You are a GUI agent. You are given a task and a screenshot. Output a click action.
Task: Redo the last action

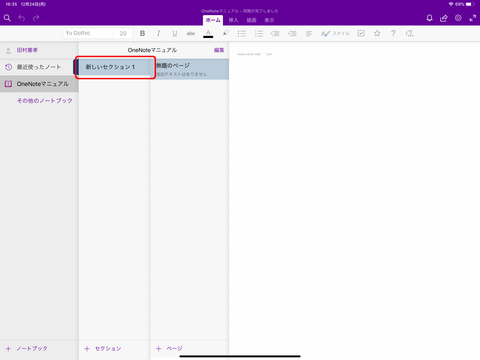[x=36, y=18]
